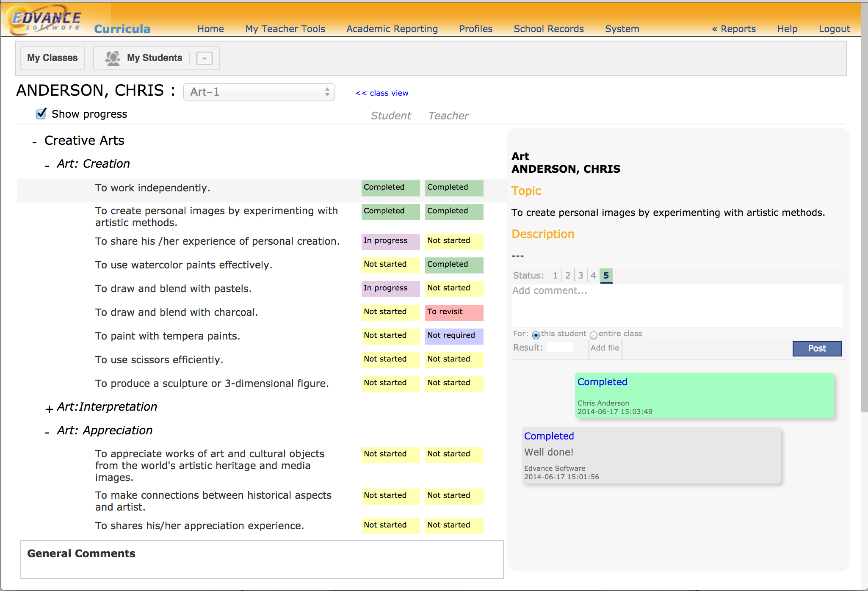The image size is (868, 591).
Task: Select 'To produce a sculpture' topic
Action: 212,384
